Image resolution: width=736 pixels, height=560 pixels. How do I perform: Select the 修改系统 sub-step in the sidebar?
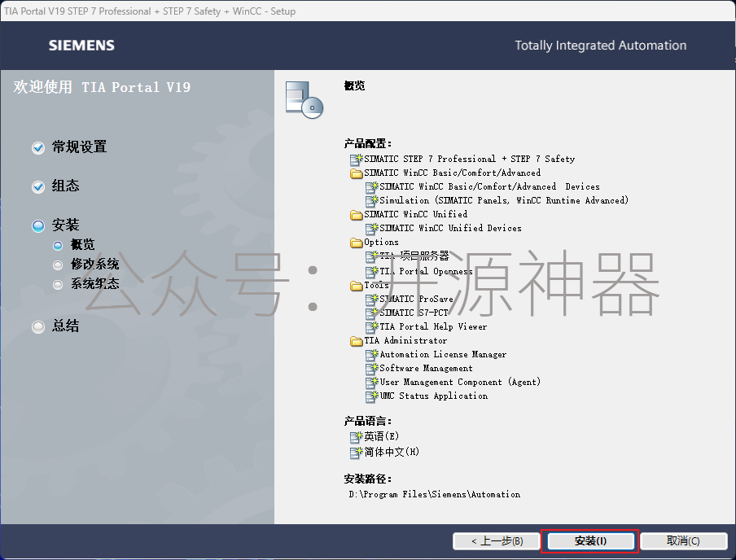click(x=94, y=265)
